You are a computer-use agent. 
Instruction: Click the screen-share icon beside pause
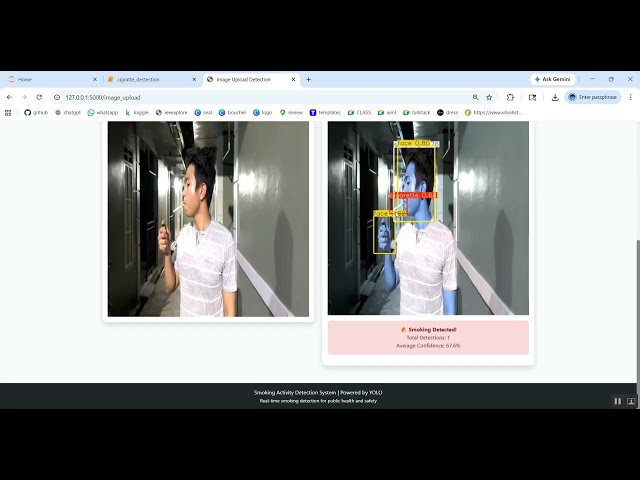coord(631,401)
